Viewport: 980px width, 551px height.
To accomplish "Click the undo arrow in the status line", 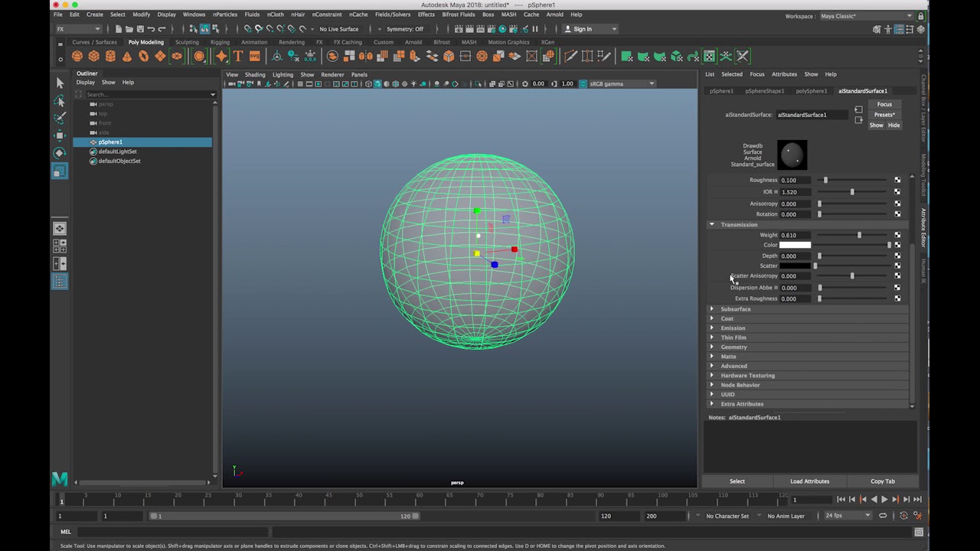I will pyautogui.click(x=151, y=29).
